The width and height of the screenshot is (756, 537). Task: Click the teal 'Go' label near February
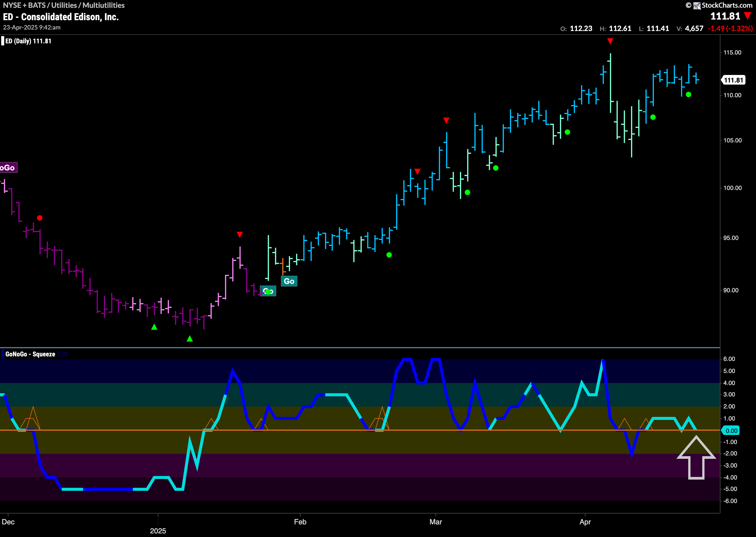[x=289, y=281]
